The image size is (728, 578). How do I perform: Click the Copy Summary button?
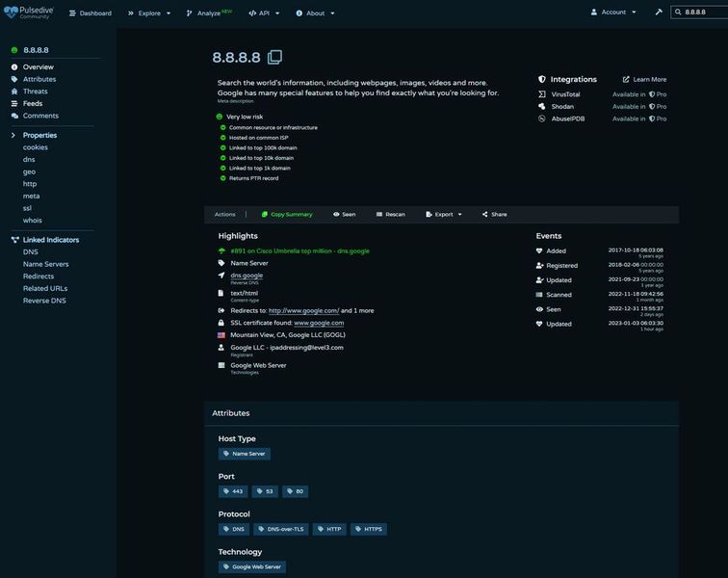point(287,214)
